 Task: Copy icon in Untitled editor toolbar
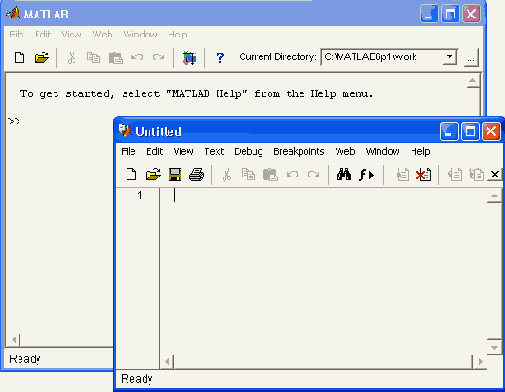[x=248, y=174]
